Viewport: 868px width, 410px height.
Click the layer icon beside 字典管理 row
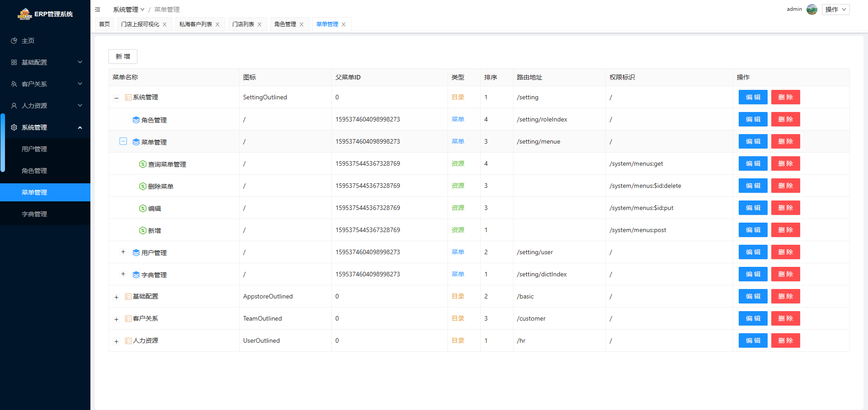tap(136, 275)
